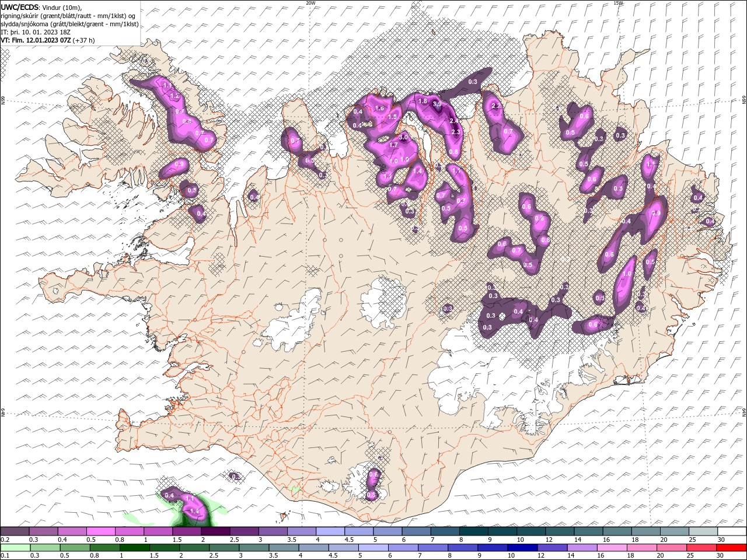Screen dimensions: 747x560
Task: Click the '2.4' snowfall value on the map
Action: pos(455,121)
